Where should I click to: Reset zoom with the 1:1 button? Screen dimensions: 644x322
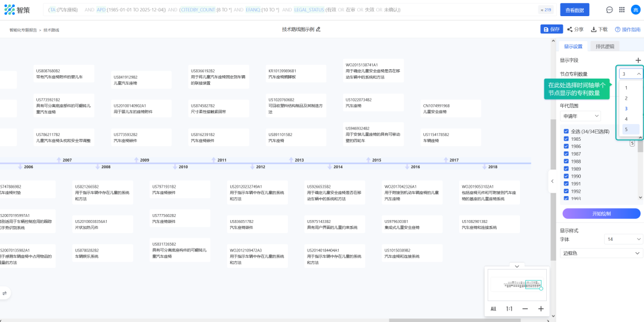(x=509, y=309)
